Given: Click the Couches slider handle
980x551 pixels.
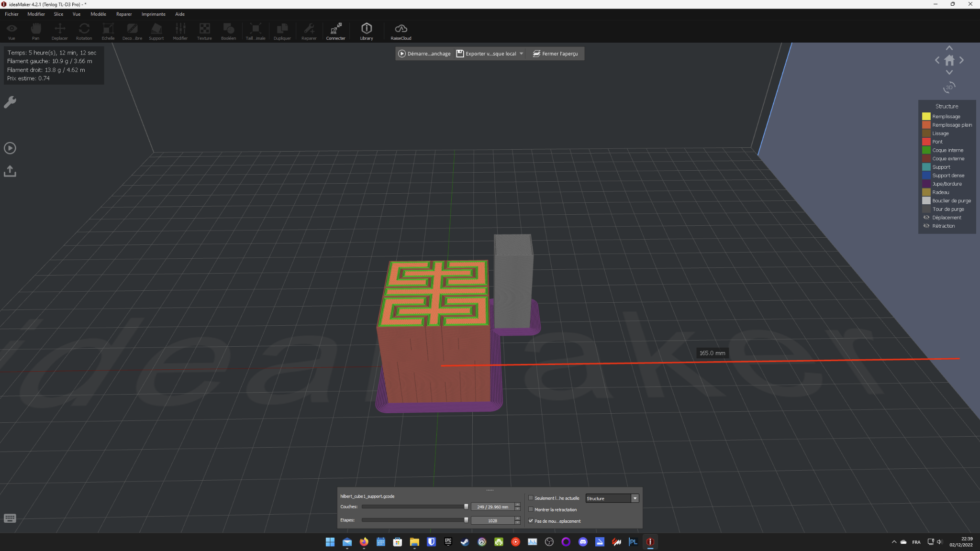Looking at the screenshot, I should (466, 507).
